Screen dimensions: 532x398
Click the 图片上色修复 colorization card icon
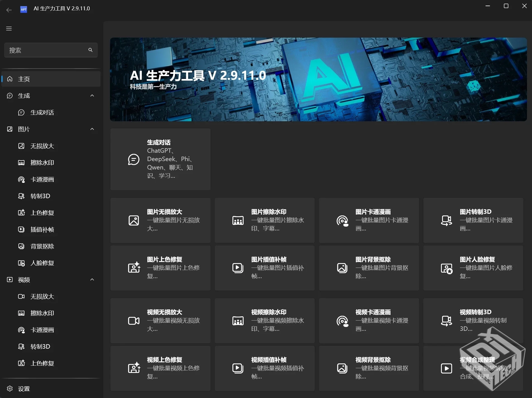(134, 268)
